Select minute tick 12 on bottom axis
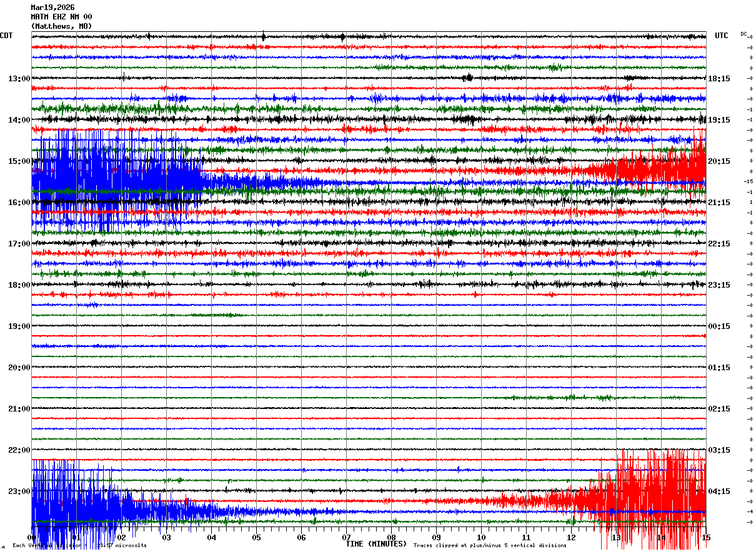 pos(571,537)
